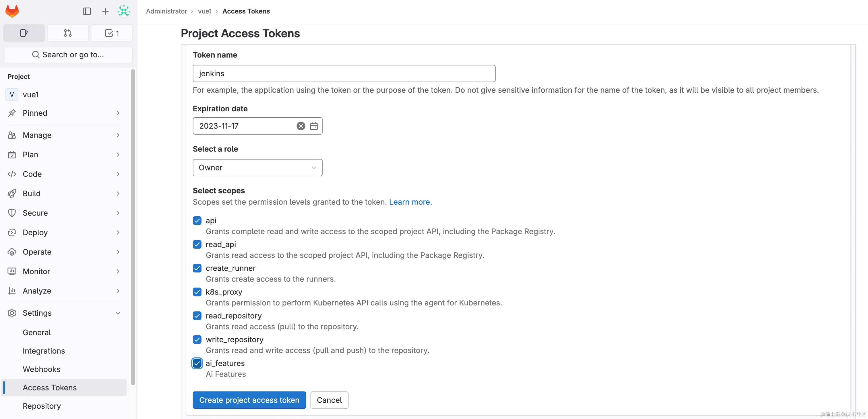
Task: Go to Repository settings item
Action: pyautogui.click(x=42, y=406)
